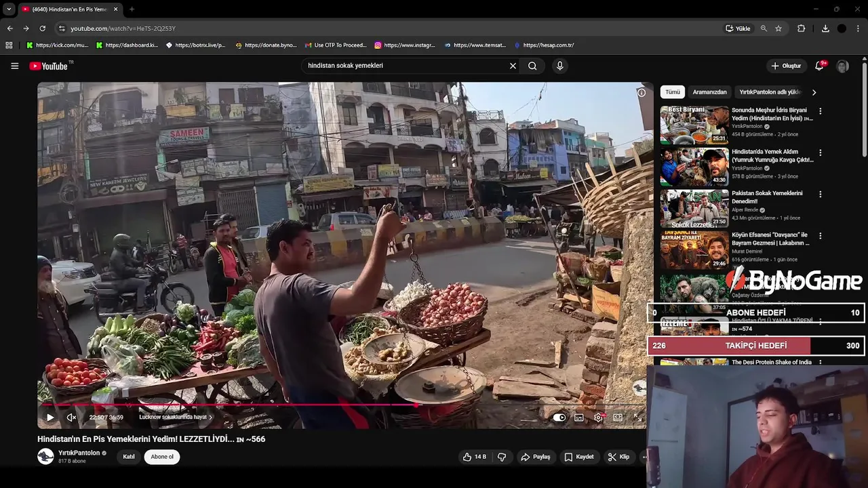Open the YırtıkPantolon channel avatar
Viewport: 868px width, 488px height.
tap(45, 456)
